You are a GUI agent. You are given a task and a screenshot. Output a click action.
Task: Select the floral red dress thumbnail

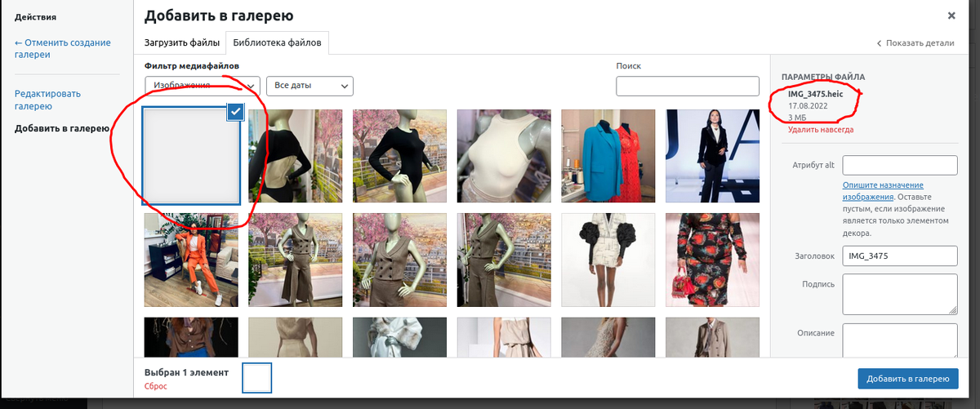(x=712, y=260)
